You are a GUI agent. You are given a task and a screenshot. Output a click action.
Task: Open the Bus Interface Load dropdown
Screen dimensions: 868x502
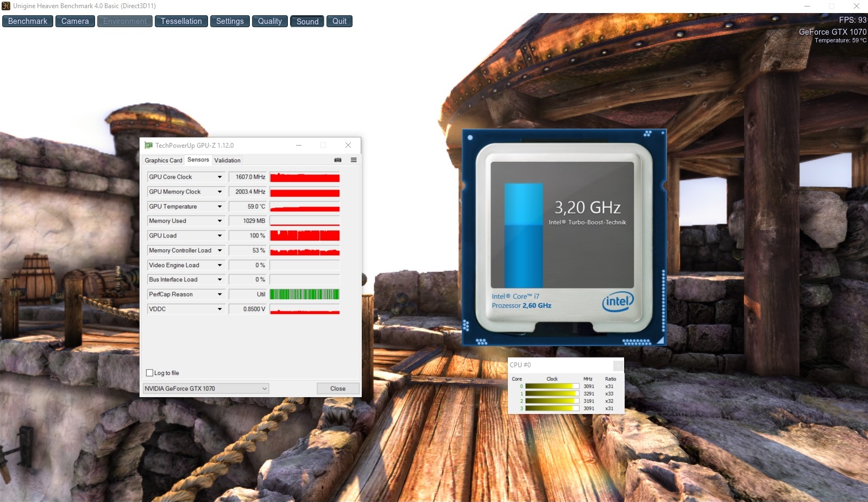[x=219, y=280]
